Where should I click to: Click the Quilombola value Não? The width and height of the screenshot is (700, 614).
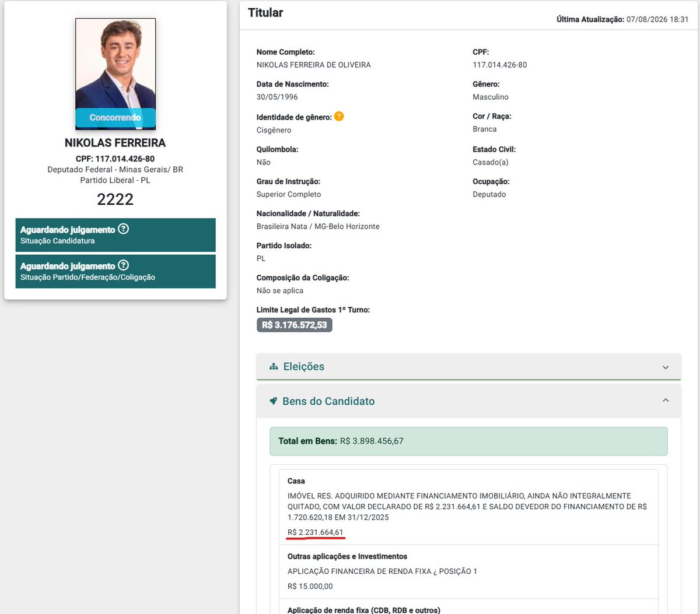[264, 162]
